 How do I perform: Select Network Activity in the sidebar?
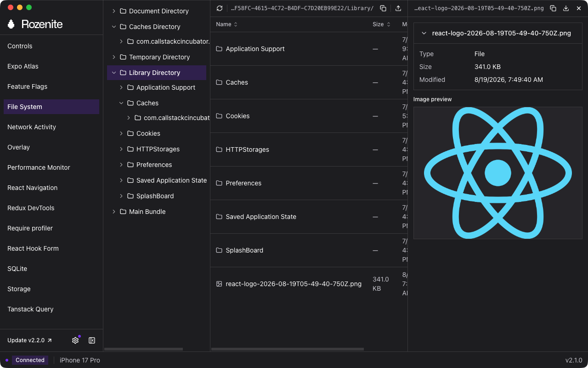coord(51,127)
